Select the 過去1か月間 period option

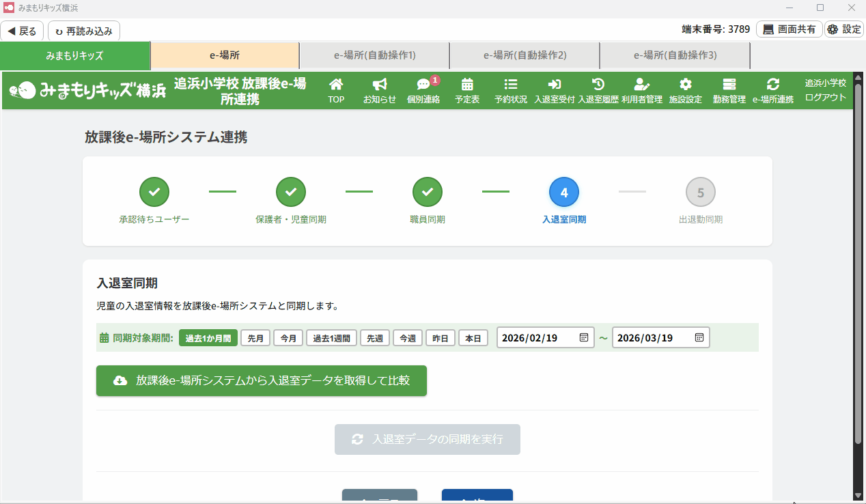coord(208,338)
